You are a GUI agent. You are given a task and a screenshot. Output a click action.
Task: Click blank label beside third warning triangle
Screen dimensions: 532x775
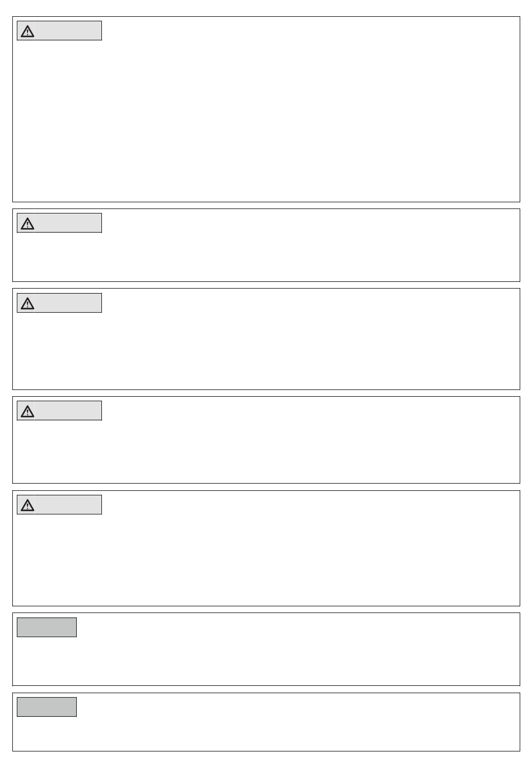[x=68, y=303]
